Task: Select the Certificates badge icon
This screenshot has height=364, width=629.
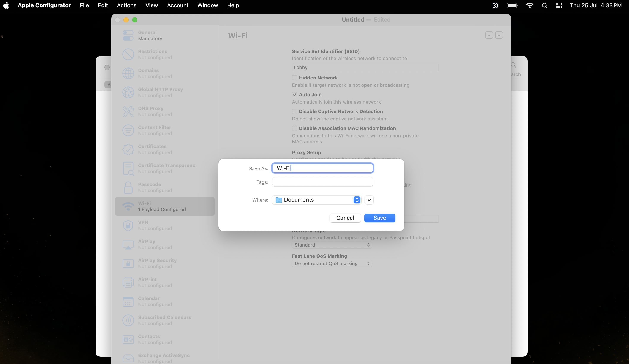Action: click(128, 149)
